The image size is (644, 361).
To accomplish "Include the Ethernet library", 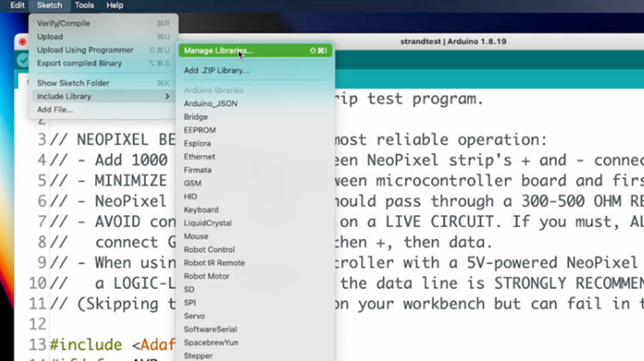I will tap(255, 156).
